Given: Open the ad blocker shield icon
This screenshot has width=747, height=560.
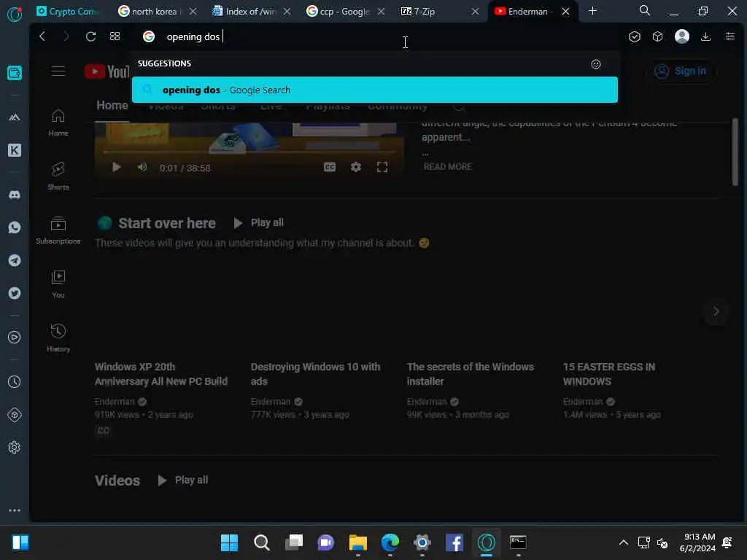Looking at the screenshot, I should [x=634, y=36].
